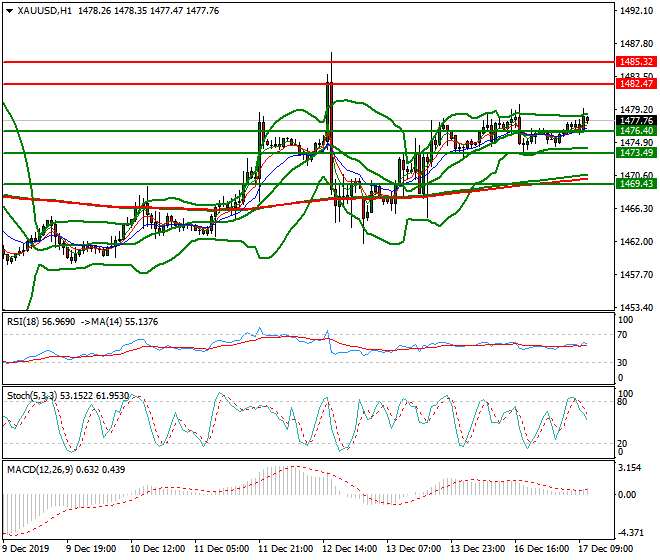Click the 17 Dec 09:00 time axis label
Viewport: 660px width, 560px height.
[605, 549]
